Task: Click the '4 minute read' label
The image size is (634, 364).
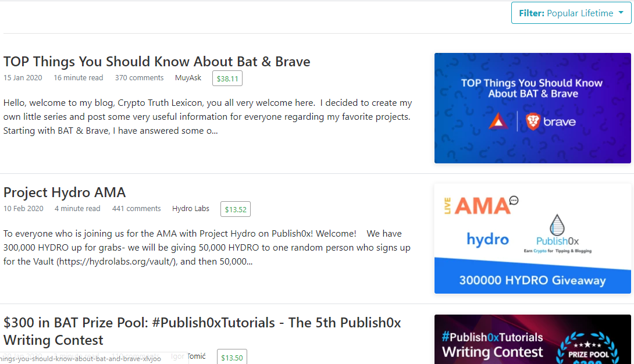Action: 77,209
